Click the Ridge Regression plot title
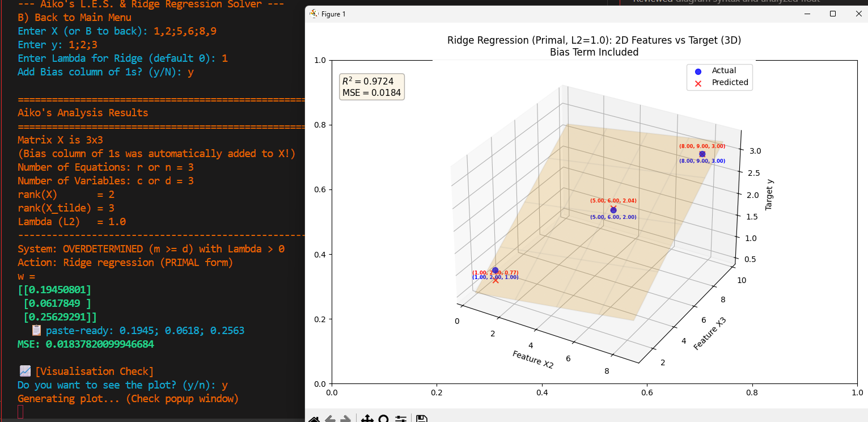 tap(594, 40)
